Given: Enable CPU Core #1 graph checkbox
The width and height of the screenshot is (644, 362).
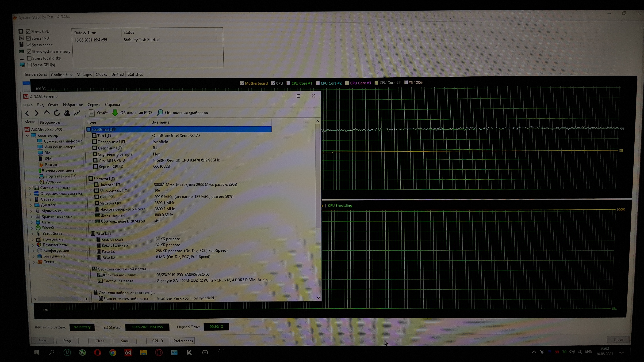Looking at the screenshot, I should 288,83.
